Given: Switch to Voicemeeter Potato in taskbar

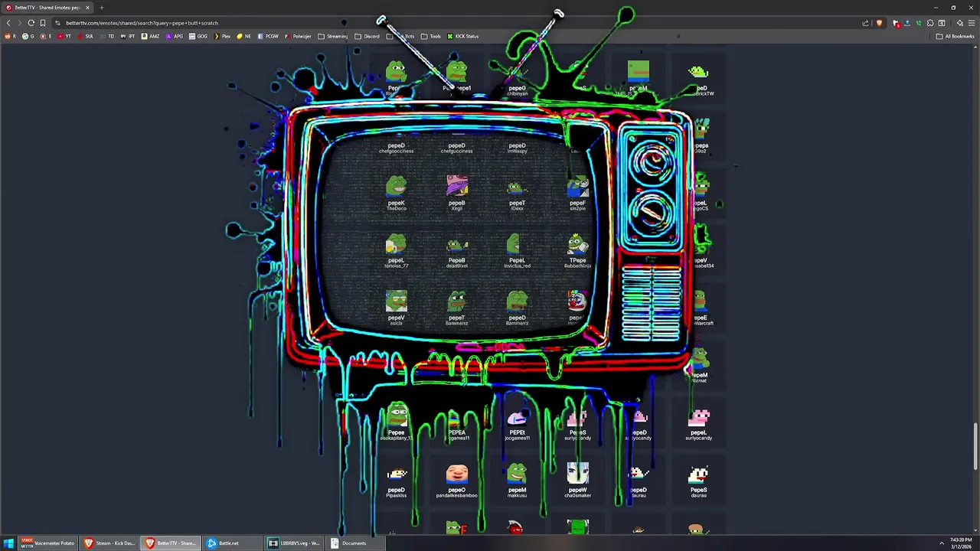Looking at the screenshot, I should coord(47,543).
